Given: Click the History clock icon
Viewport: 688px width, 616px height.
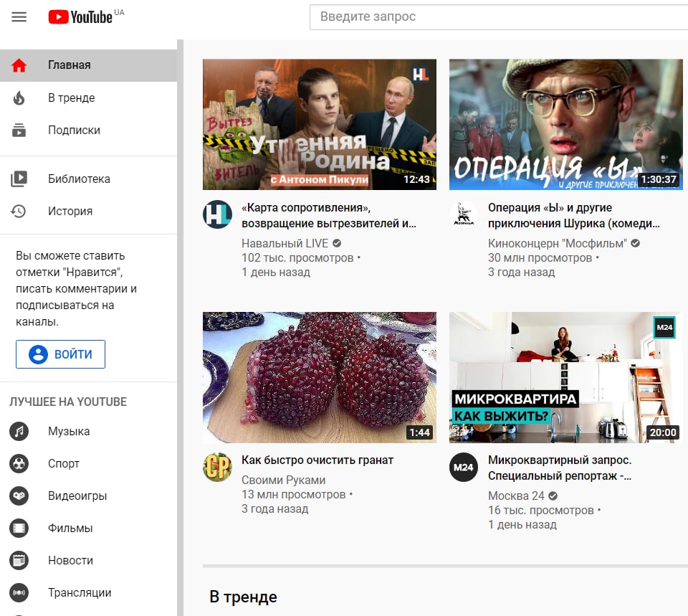Looking at the screenshot, I should click(19, 211).
